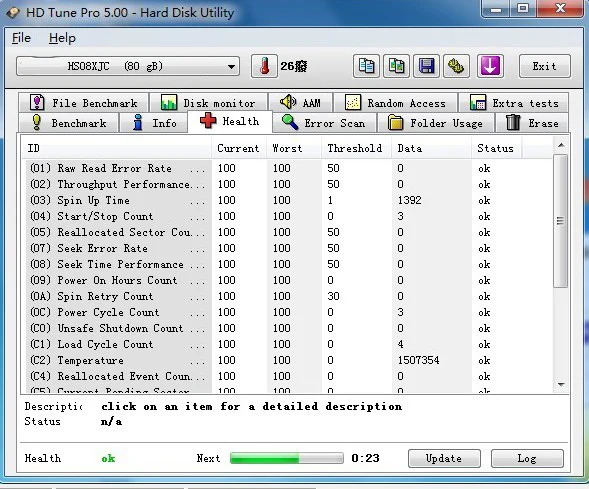Click the thermometer temperature icon
589x489 pixels.
(x=264, y=66)
